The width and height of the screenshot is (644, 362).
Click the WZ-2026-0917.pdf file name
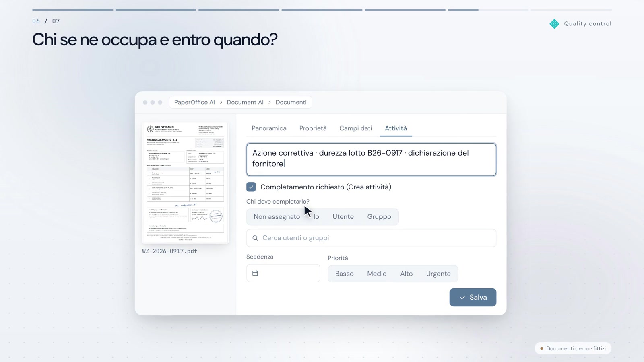coord(170,251)
